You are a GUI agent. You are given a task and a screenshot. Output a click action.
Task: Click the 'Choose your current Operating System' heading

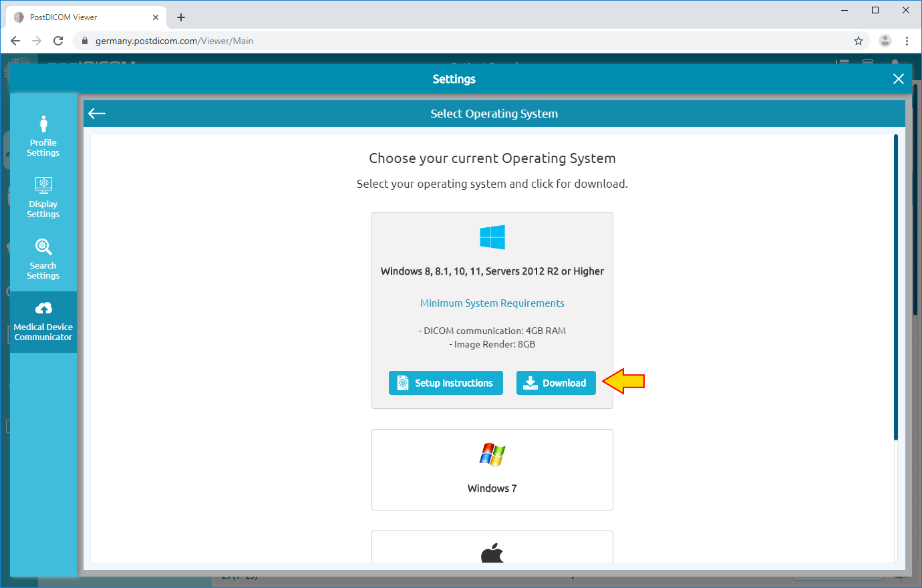pyautogui.click(x=492, y=158)
